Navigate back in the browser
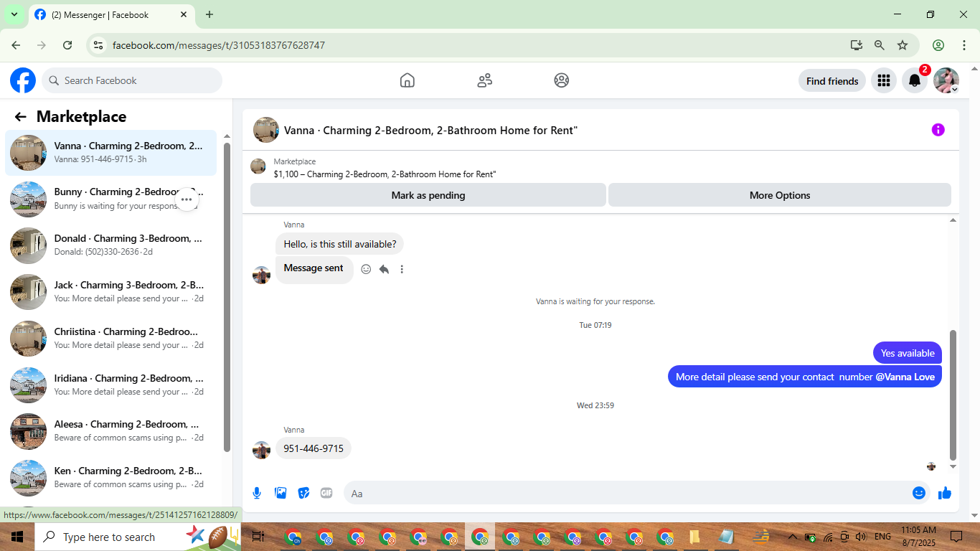Image resolution: width=980 pixels, height=551 pixels. tap(16, 45)
